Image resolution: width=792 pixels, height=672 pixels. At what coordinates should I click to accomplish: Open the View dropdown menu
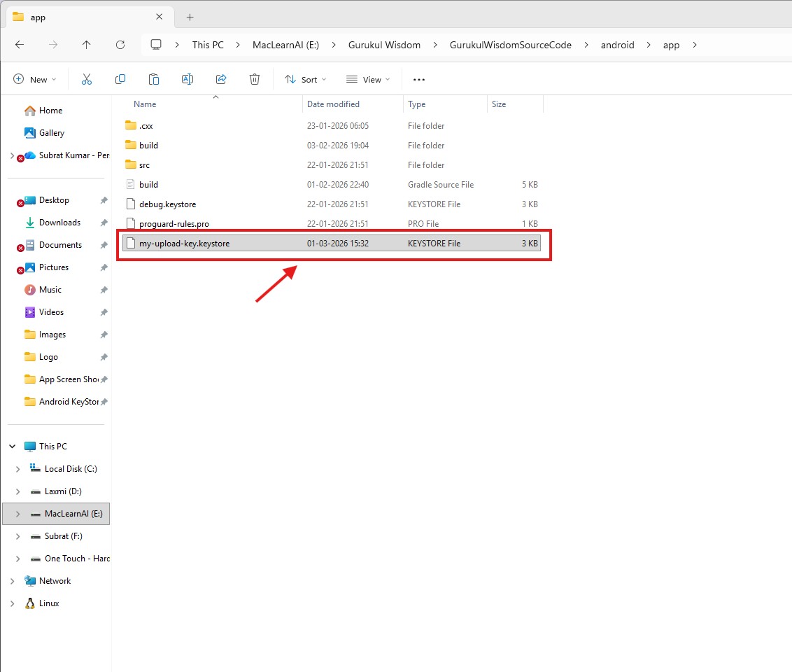click(x=368, y=80)
